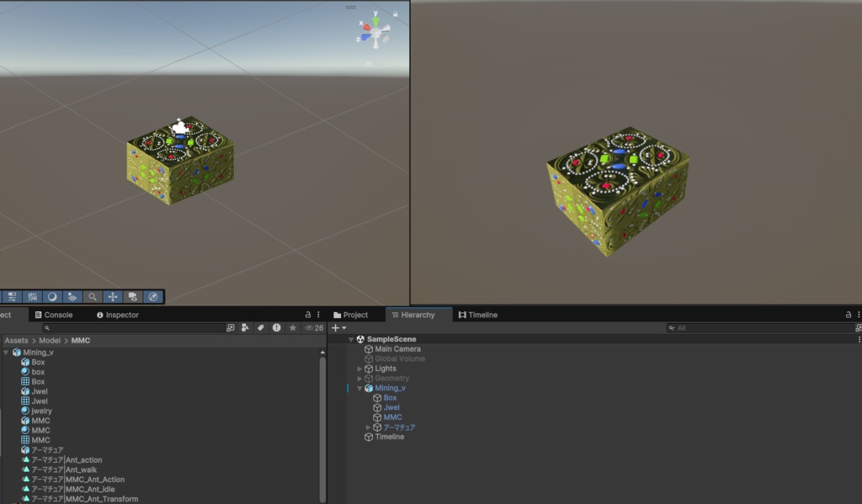This screenshot has width=862, height=504.
Task: Switch to the Project tab beside Hierarchy
Action: 351,315
